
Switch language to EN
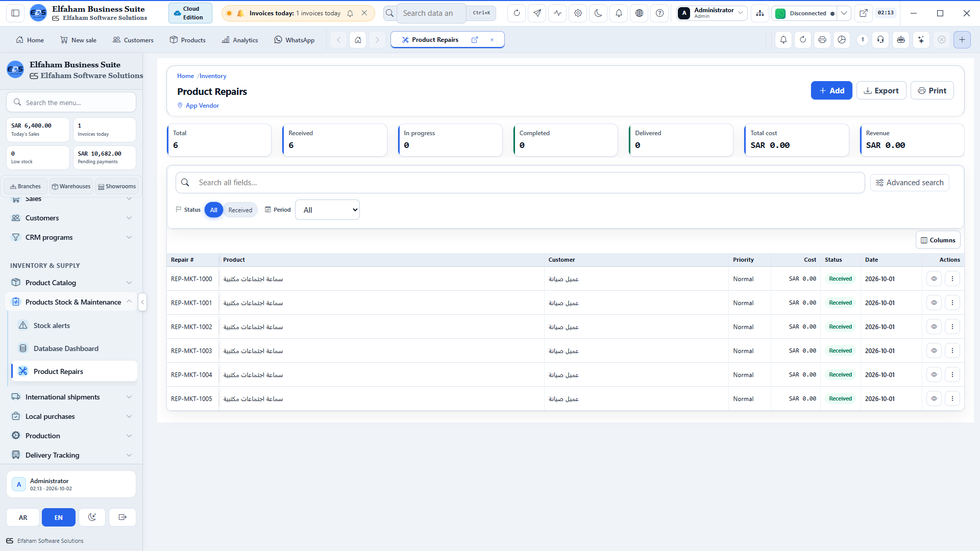click(59, 517)
